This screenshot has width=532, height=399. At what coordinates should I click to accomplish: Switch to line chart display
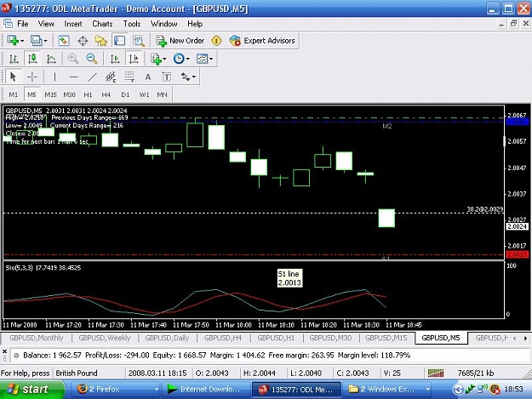[x=51, y=59]
